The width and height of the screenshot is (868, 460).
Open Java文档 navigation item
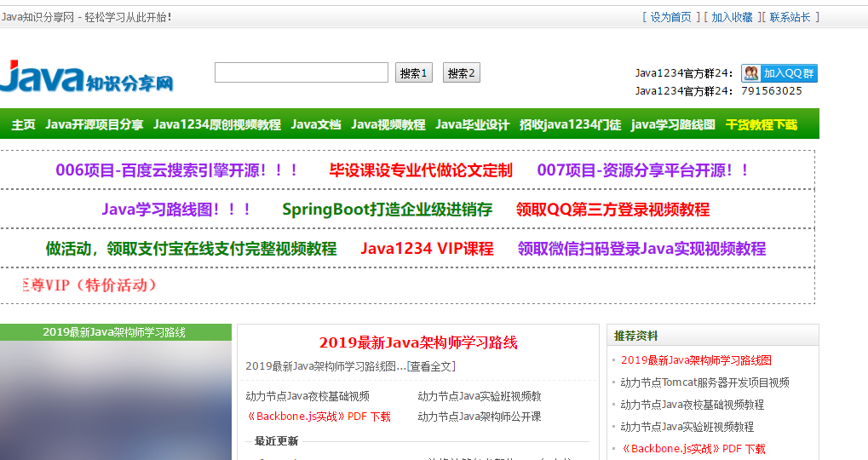click(316, 124)
